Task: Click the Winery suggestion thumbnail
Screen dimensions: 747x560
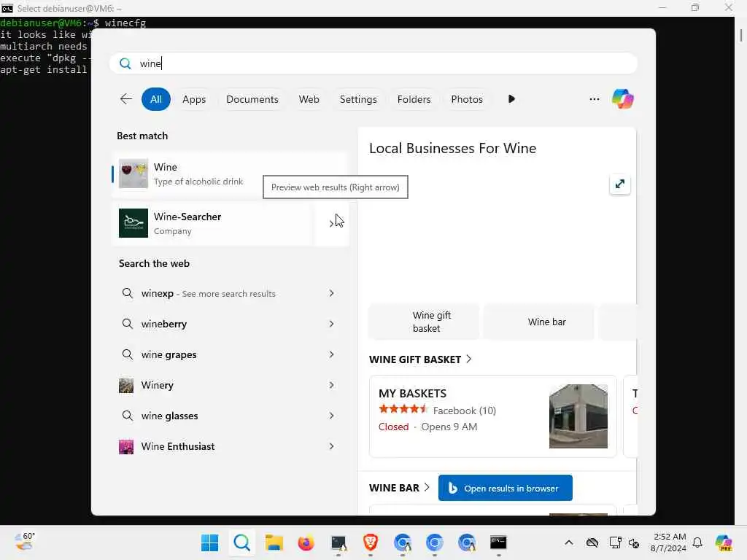Action: coord(126,385)
